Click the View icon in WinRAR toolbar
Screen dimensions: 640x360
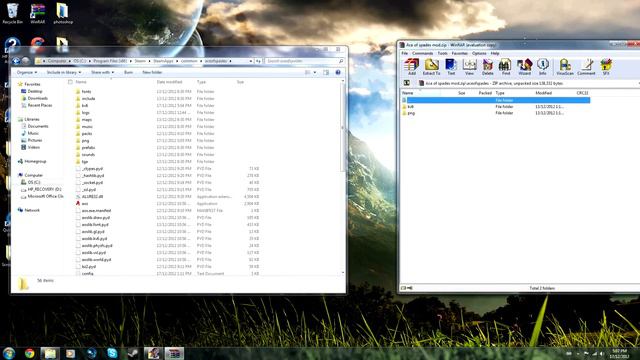(469, 67)
